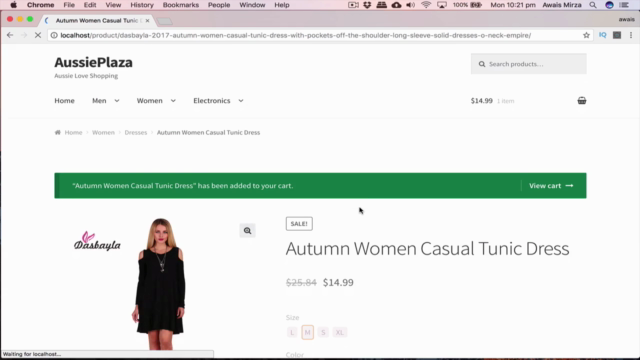Screen dimensions: 640x360
Task: Open Spotlight search in menu bar
Action: tap(593, 5)
